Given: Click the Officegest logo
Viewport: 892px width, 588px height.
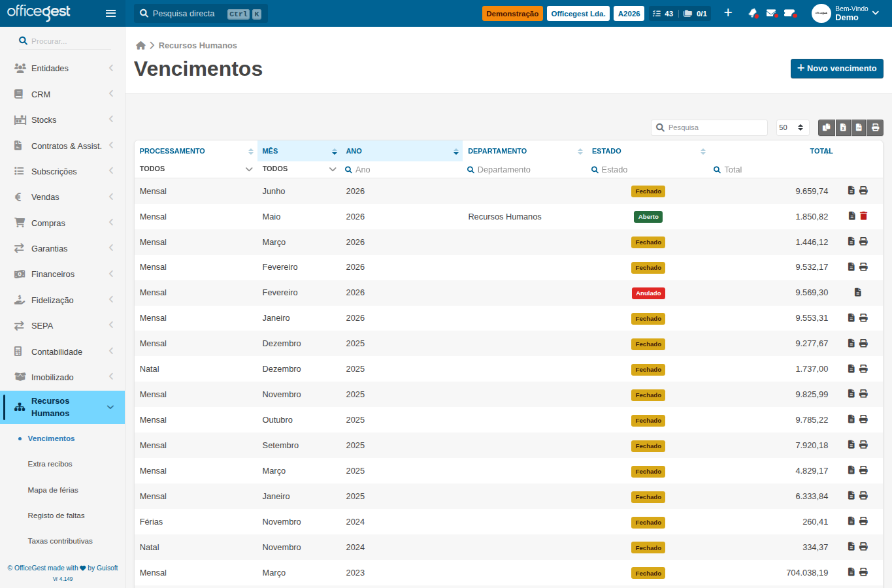Looking at the screenshot, I should (39, 12).
